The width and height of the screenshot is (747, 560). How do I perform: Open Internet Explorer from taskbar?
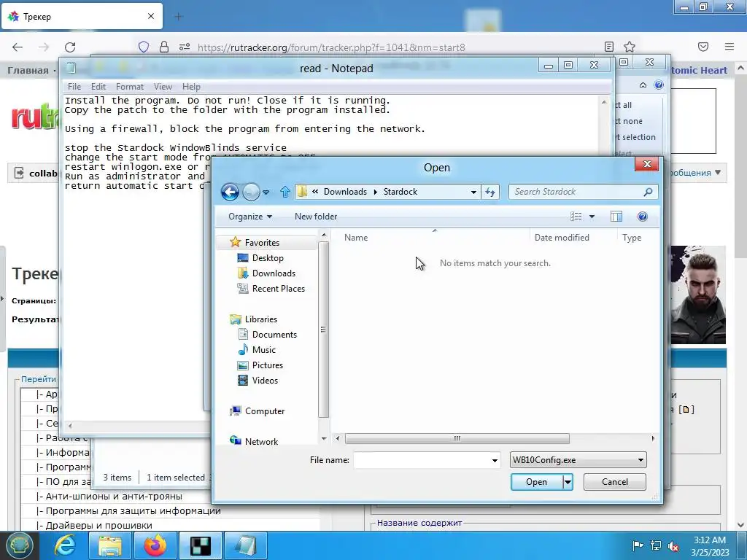(64, 545)
